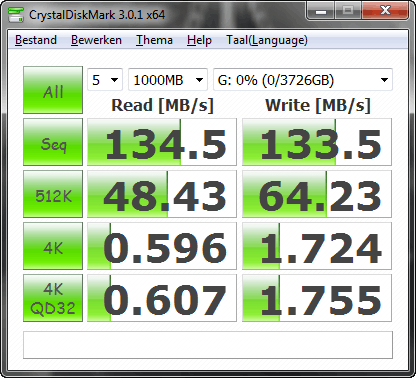
Task: Click the 4K write result 1.724
Action: (317, 246)
